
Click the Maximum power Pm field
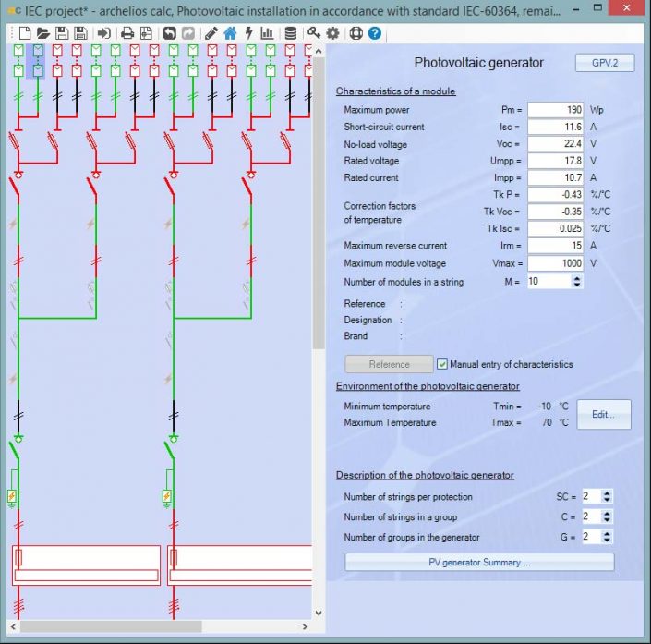(556, 110)
